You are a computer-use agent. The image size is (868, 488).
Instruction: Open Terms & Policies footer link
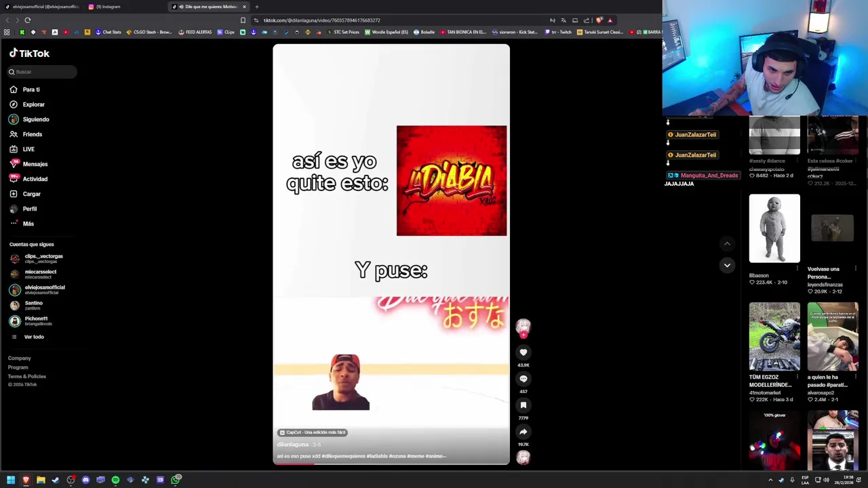click(x=27, y=376)
